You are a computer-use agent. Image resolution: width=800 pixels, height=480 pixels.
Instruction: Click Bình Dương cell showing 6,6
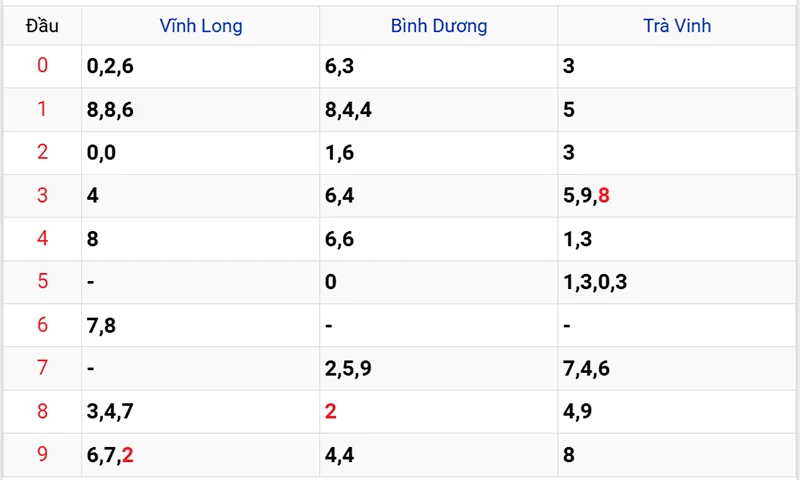point(342,239)
